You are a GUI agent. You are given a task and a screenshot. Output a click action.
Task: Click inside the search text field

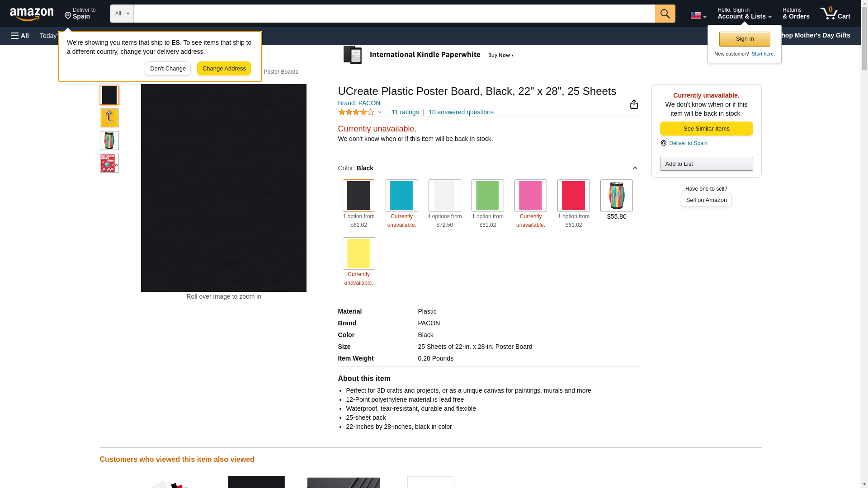click(393, 14)
